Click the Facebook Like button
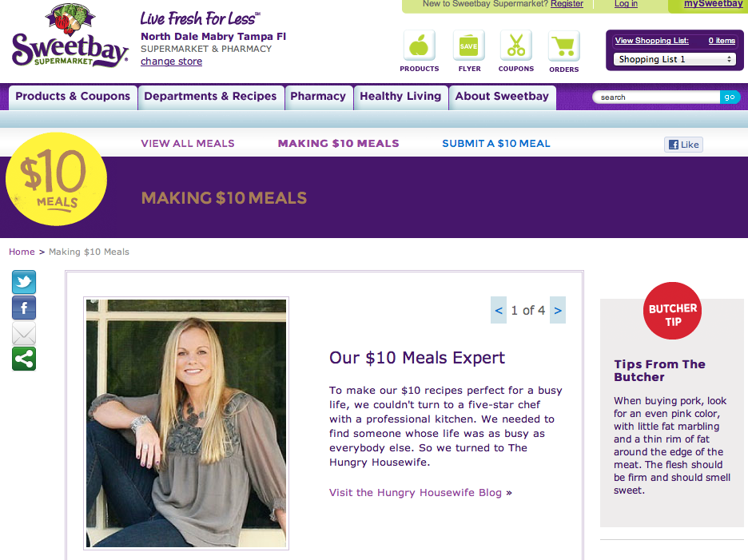748x560 pixels. tap(683, 145)
